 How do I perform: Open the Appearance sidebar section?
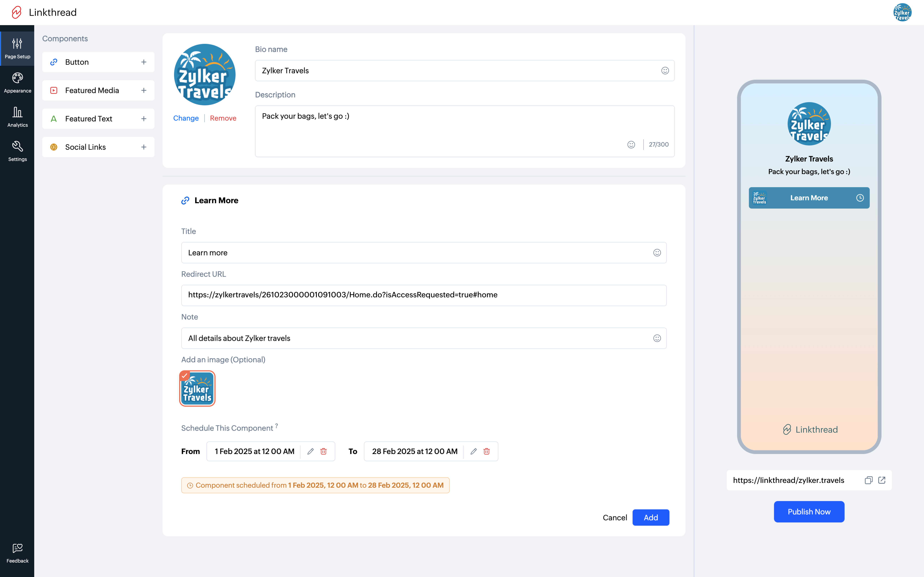pos(17,82)
